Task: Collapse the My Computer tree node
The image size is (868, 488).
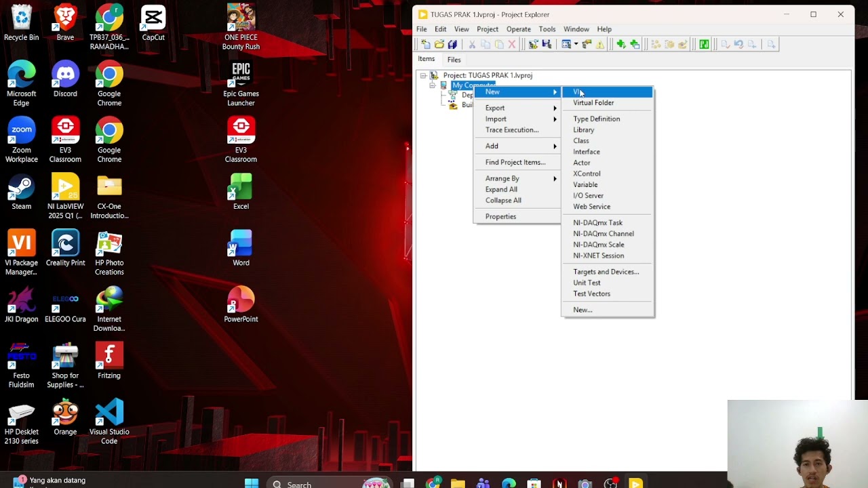Action: coord(433,85)
